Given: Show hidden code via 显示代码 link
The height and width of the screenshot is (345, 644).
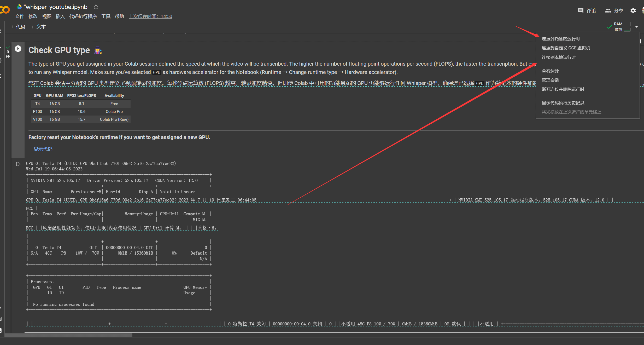Looking at the screenshot, I should pyautogui.click(x=43, y=149).
